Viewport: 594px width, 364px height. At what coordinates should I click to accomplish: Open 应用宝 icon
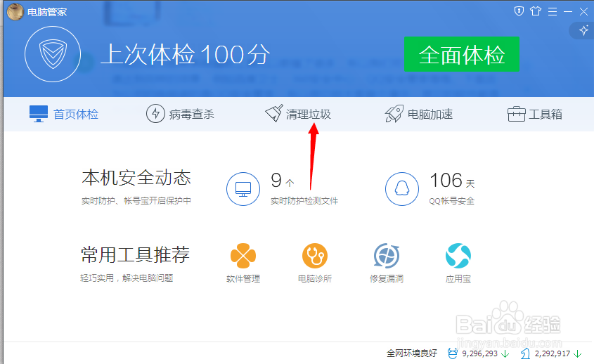[x=458, y=256]
